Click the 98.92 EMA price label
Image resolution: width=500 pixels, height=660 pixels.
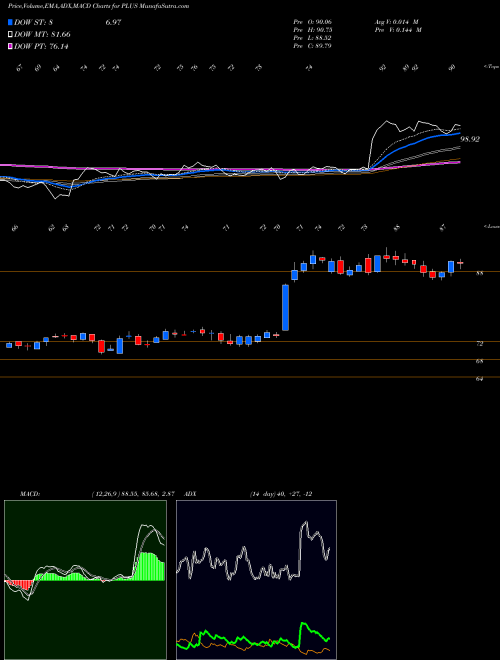tap(470, 139)
